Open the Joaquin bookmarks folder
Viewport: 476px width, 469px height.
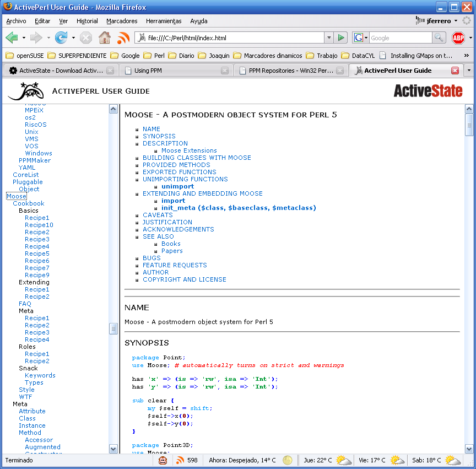[x=214, y=56]
